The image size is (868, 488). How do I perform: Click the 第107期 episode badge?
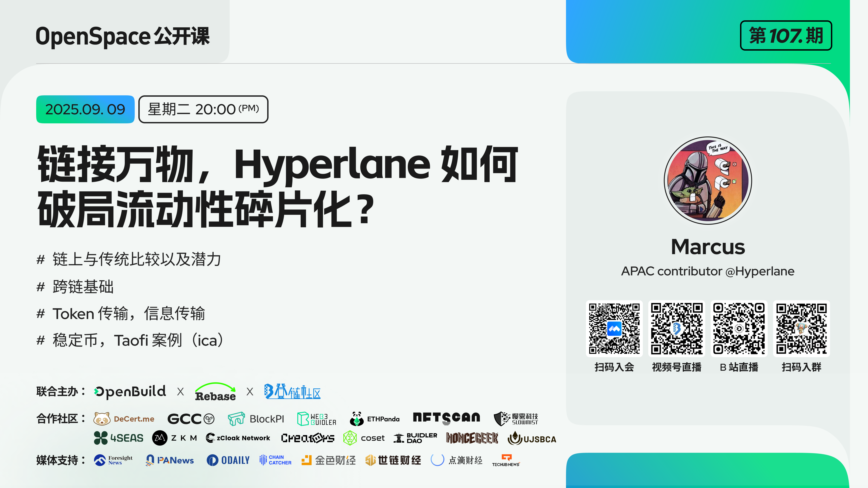pyautogui.click(x=786, y=36)
